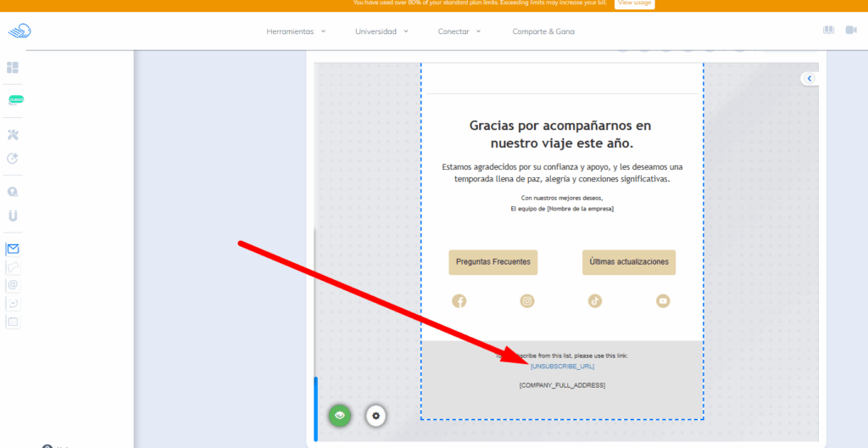Click the TikTok icon in the email
Screen dimensions: 868x448
click(x=595, y=301)
